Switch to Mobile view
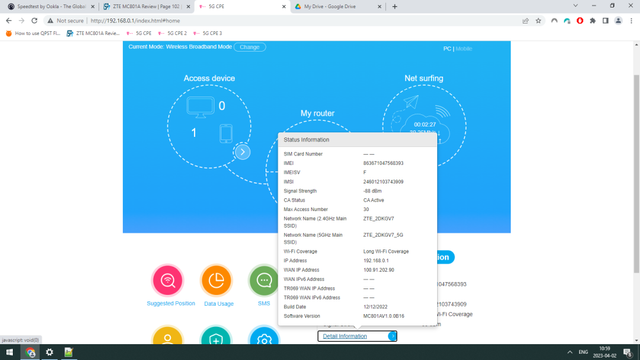The image size is (640, 360). coord(464,49)
